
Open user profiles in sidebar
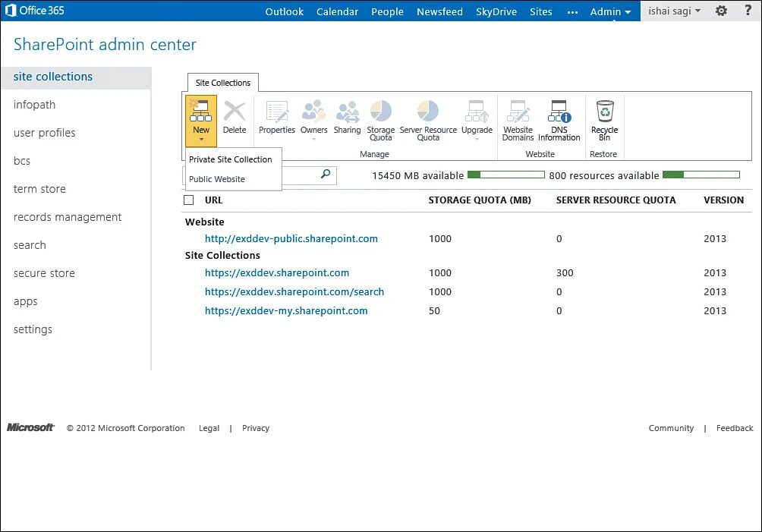pyautogui.click(x=44, y=133)
